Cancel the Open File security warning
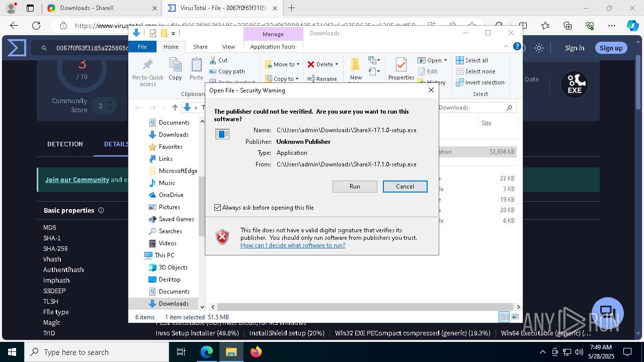This screenshot has width=644, height=362. pos(405,187)
